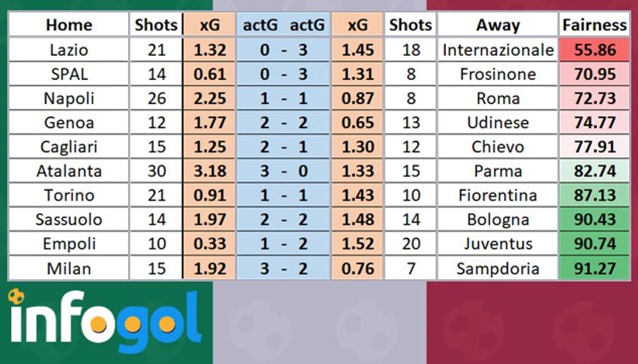Click the Fairness column header
638x364 pixels.
point(594,25)
